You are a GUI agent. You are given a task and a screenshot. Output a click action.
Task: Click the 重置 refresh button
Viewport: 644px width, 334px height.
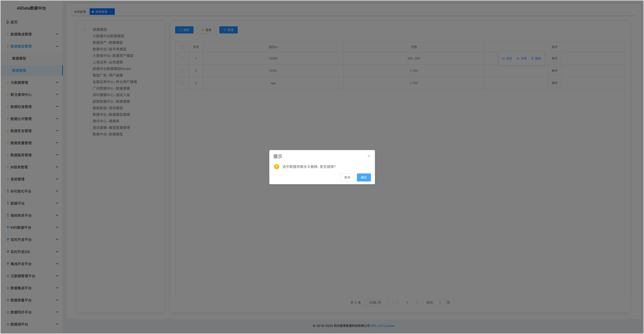click(x=206, y=30)
